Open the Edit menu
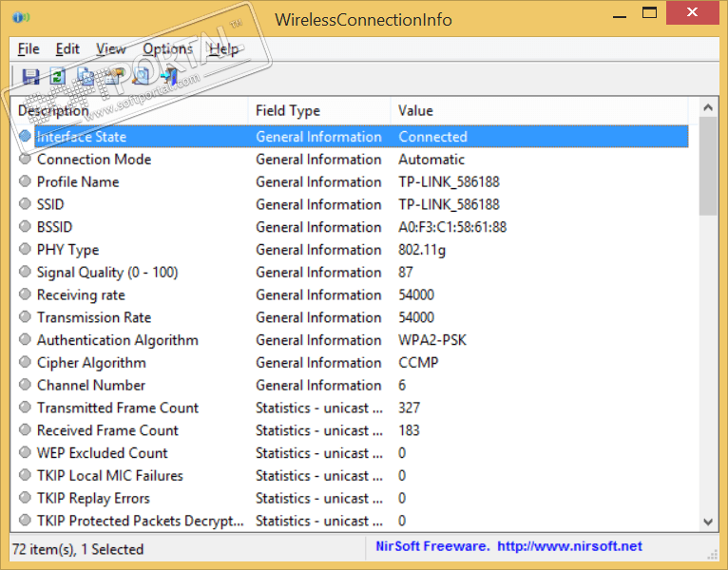This screenshot has width=728, height=570. (67, 48)
